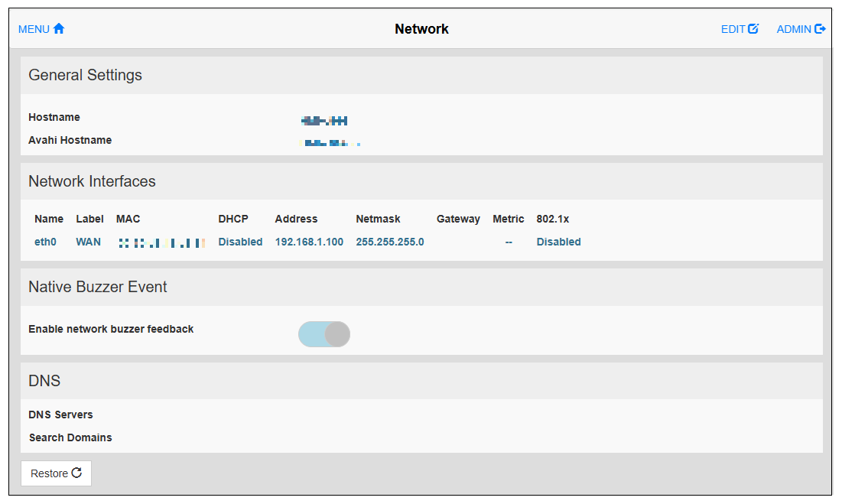Click the General Settings section header
Viewport: 842px width, 504px height.
(85, 75)
